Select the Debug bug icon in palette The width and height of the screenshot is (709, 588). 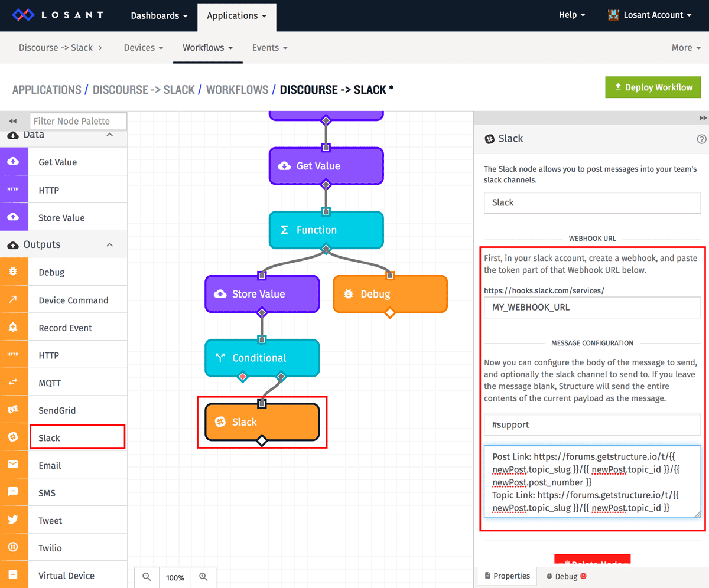[x=13, y=272]
